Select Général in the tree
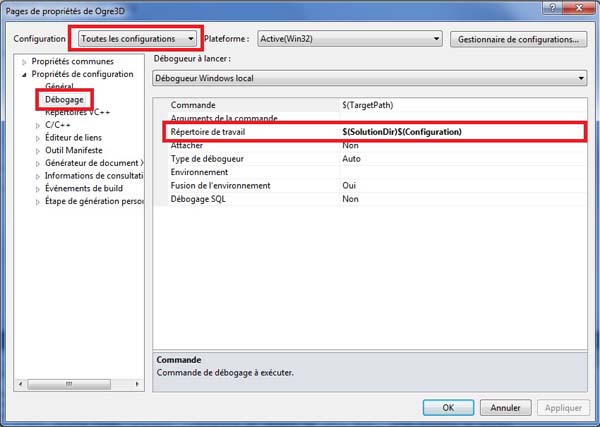The image size is (600, 427). pos(59,87)
